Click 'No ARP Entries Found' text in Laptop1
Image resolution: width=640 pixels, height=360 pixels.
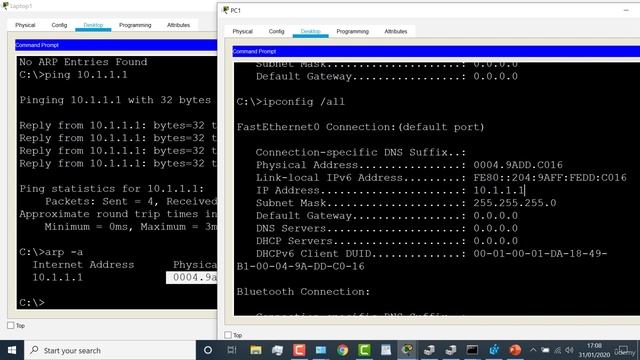(x=83, y=62)
